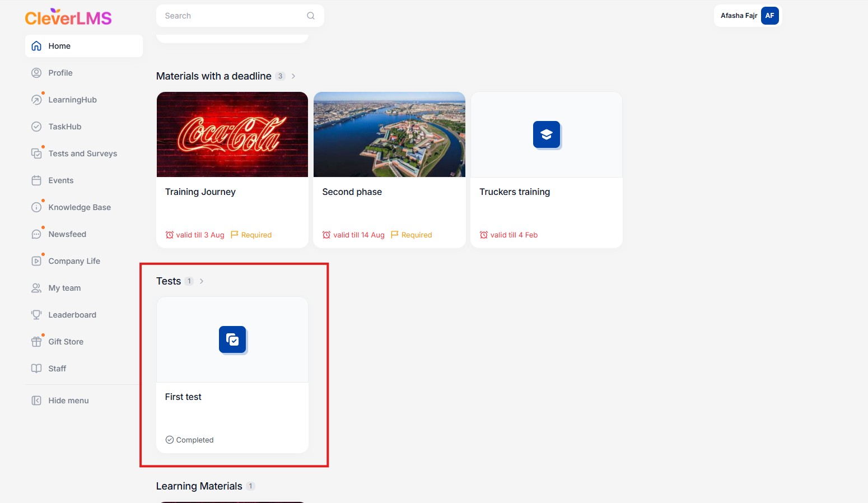This screenshot has height=503, width=868.
Task: Open the Staff section
Action: click(x=84, y=369)
